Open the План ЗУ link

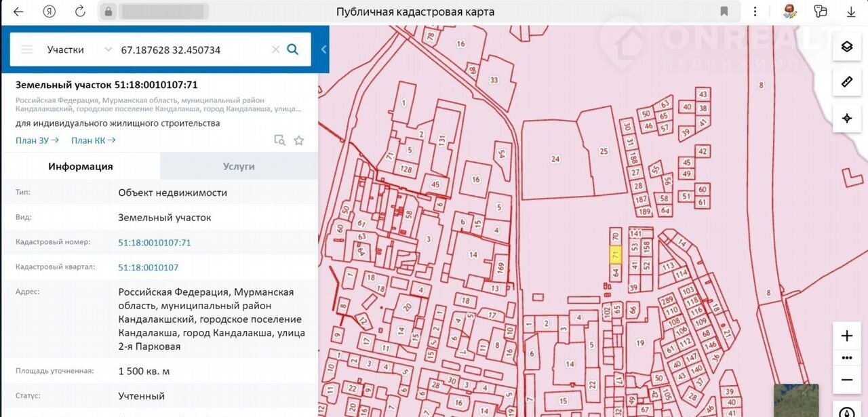pyautogui.click(x=37, y=140)
